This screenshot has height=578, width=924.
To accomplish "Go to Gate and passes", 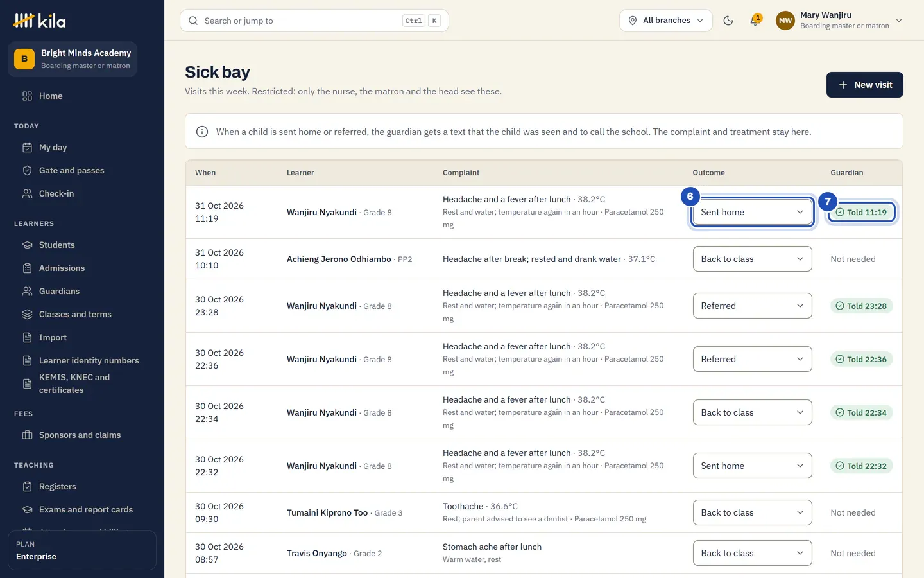I will [81, 170].
